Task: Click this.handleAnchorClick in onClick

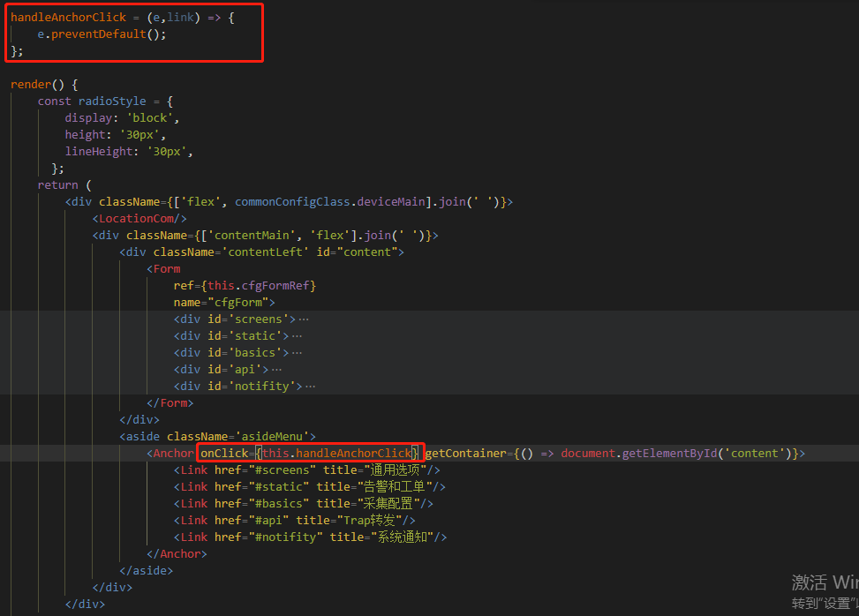Action: (x=337, y=454)
